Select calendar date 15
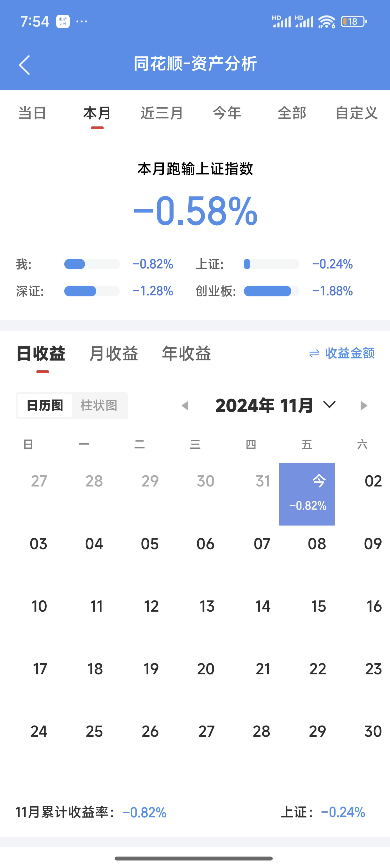 [318, 607]
